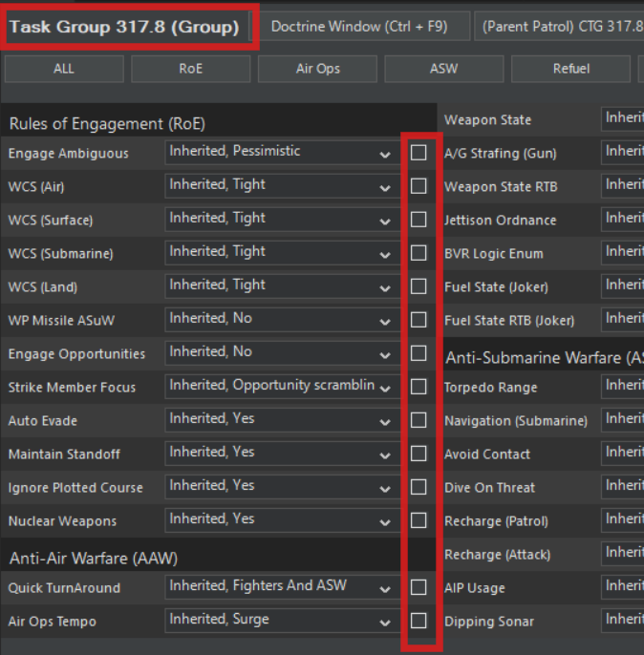Tick the WP Missile ASuW checkbox

tap(419, 320)
